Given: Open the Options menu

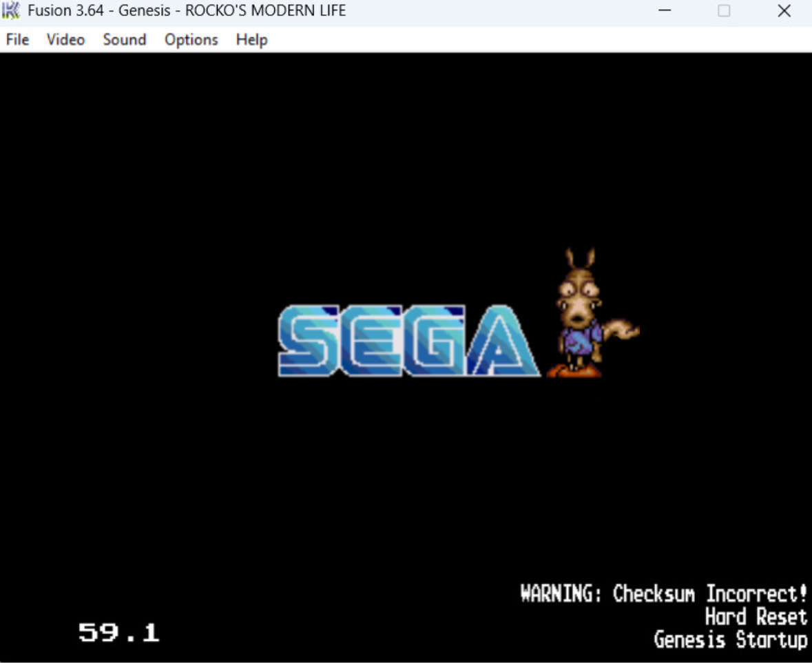Looking at the screenshot, I should pos(191,40).
